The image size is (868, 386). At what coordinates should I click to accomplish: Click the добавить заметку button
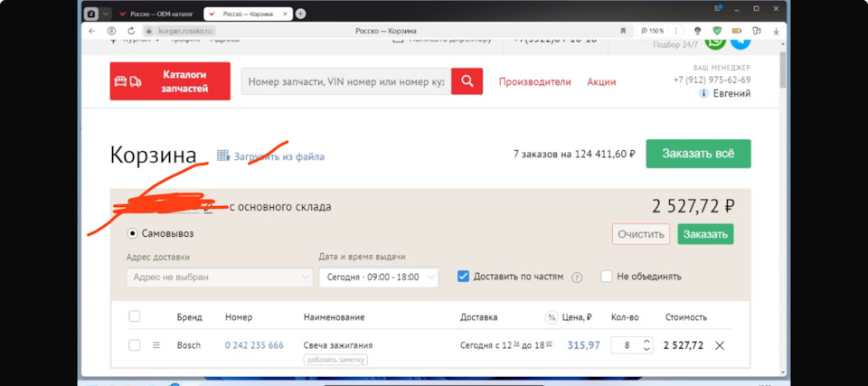(335, 360)
